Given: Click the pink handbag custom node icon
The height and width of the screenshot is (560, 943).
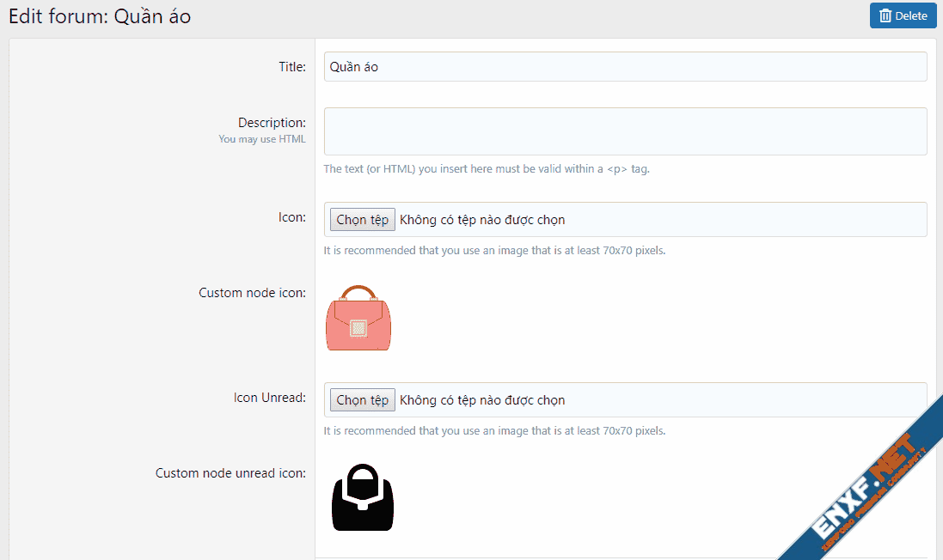Looking at the screenshot, I should pos(358,318).
